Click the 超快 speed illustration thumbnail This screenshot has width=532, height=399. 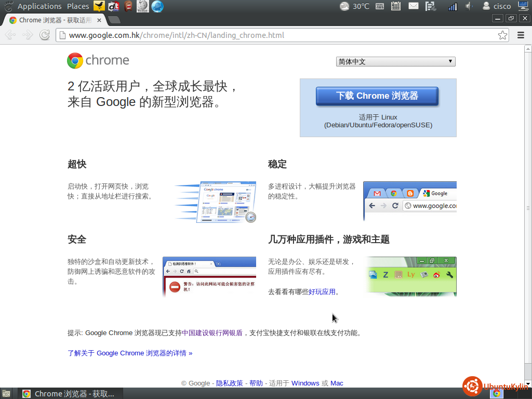pos(216,202)
